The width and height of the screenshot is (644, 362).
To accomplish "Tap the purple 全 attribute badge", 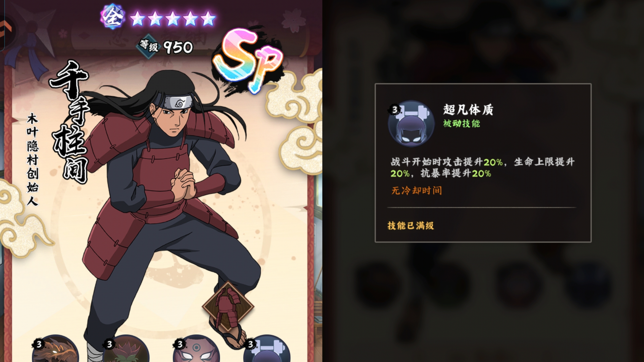I will tap(113, 17).
